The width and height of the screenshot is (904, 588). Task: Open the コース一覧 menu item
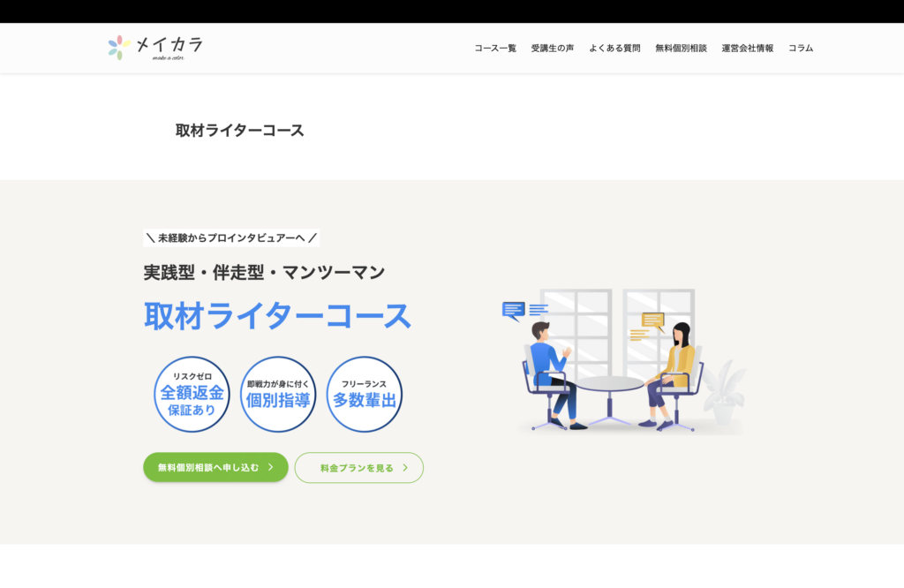[x=495, y=49]
